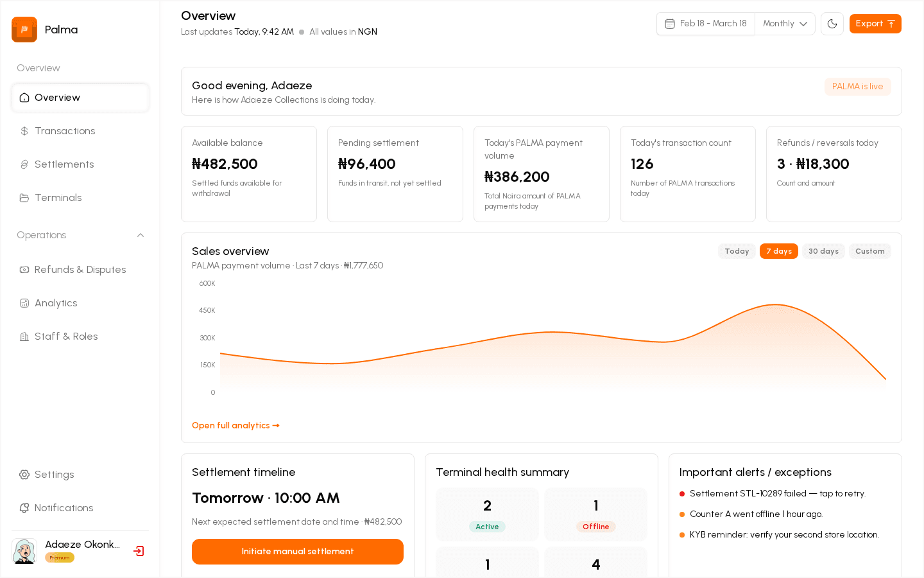Click the Pending settlement card
Viewport: 924px width, 578px height.
[x=395, y=174]
